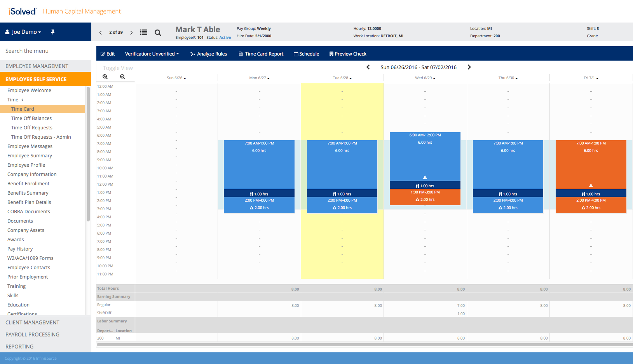The image size is (633, 364).
Task: Open Company Information page
Action: pos(32,174)
